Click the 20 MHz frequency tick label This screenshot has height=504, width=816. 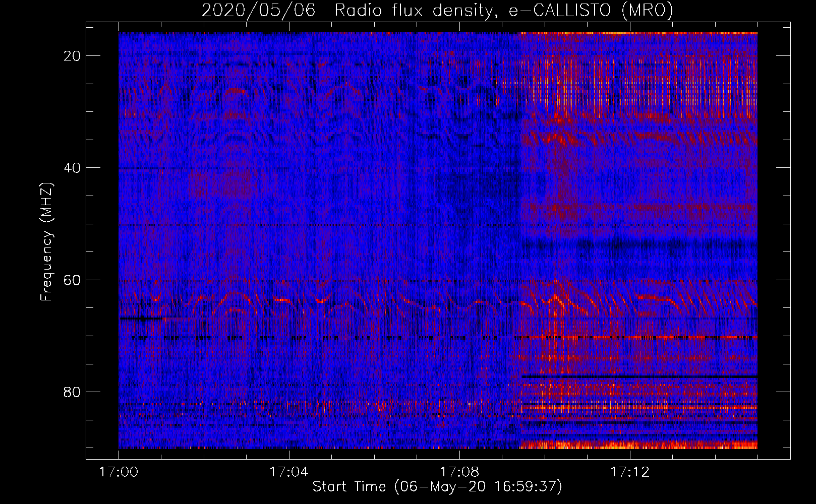coord(73,56)
